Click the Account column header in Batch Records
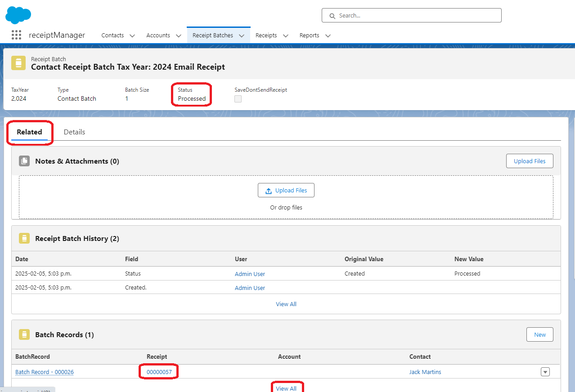The height and width of the screenshot is (392, 575). coord(289,356)
